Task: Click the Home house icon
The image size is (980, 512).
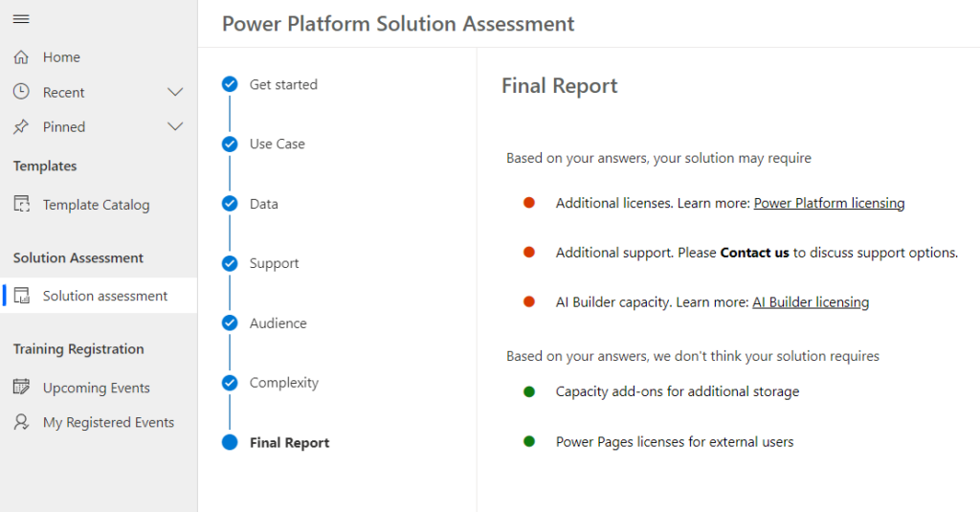Action: (x=21, y=56)
